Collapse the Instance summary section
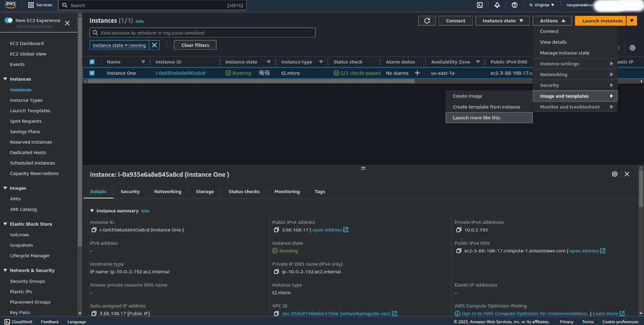Screen dimensions: 644x325 click(92, 211)
